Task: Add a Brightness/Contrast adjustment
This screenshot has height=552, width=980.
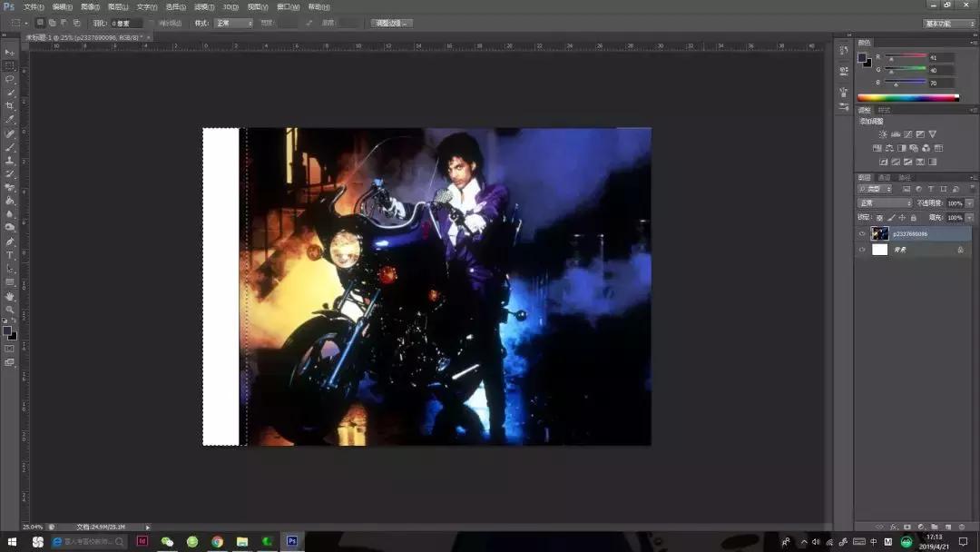Action: pyautogui.click(x=883, y=134)
